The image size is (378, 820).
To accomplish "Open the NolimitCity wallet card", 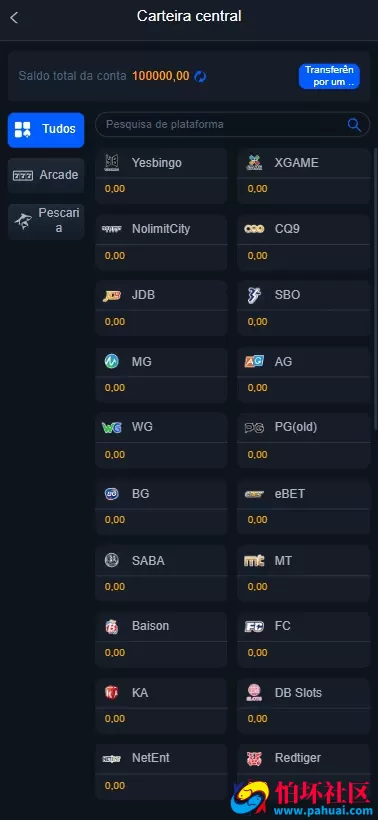I will point(161,242).
